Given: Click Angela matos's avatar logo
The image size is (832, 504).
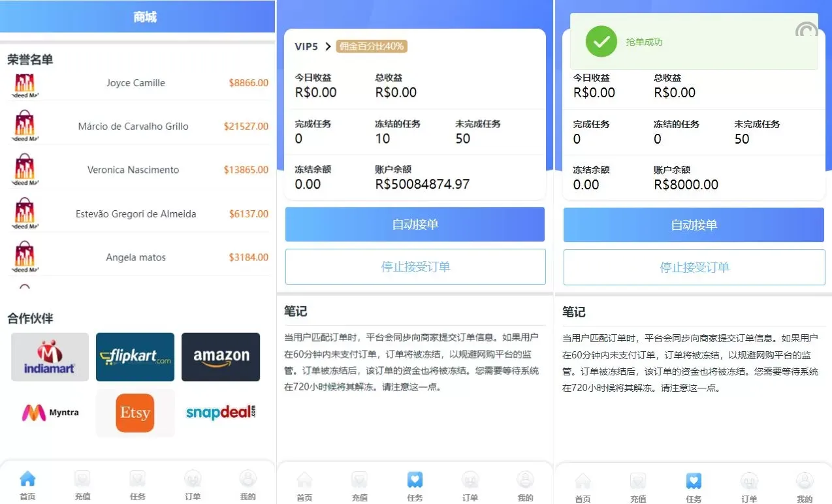Looking at the screenshot, I should point(24,257).
